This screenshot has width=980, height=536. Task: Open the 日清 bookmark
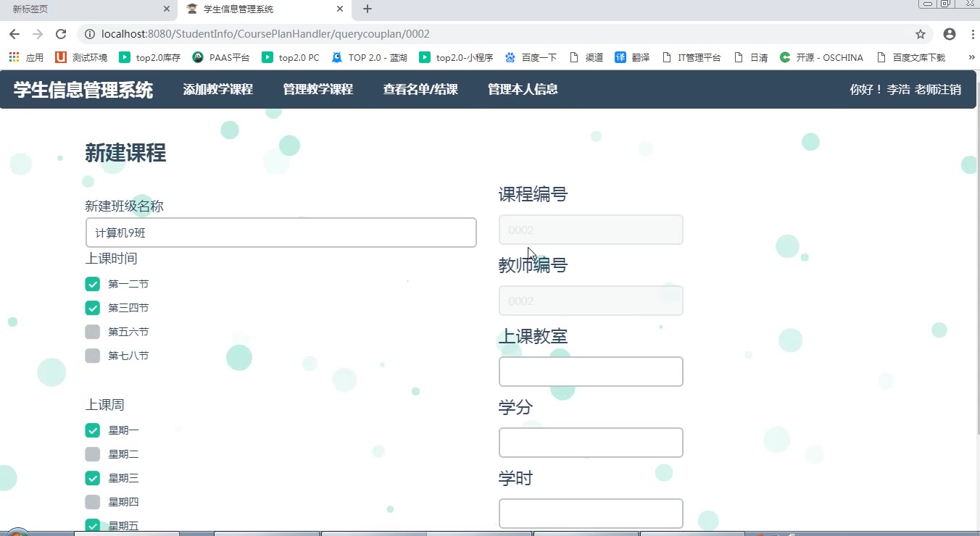point(751,57)
